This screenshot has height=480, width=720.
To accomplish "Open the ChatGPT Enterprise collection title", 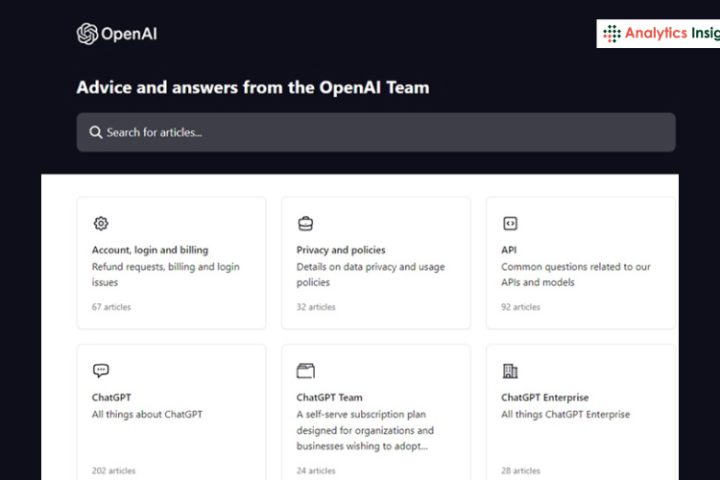I will pos(545,397).
